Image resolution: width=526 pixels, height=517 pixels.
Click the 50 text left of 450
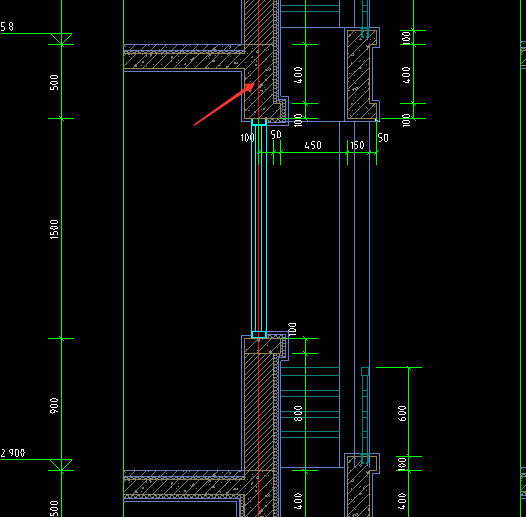coord(276,135)
